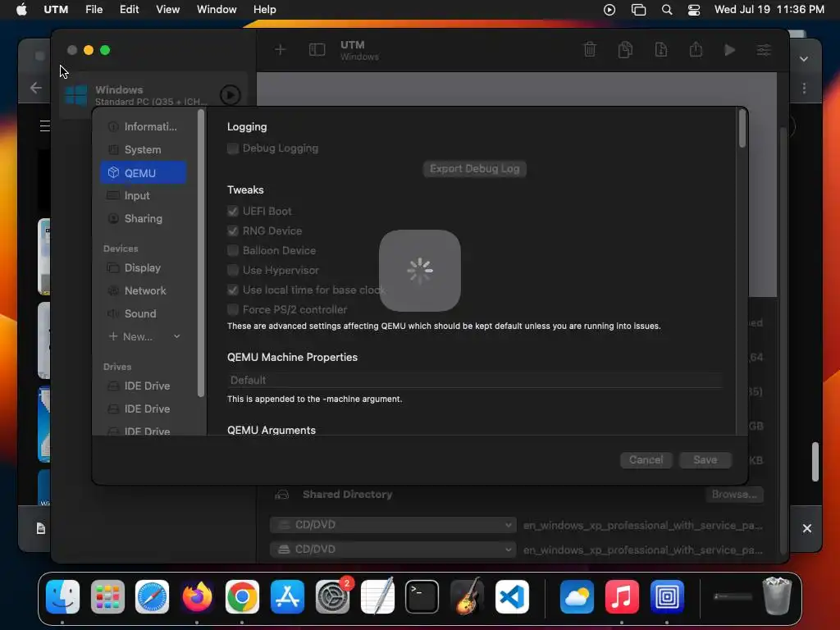The height and width of the screenshot is (630, 840).
Task: Open Terminal from the Dock
Action: (x=422, y=597)
